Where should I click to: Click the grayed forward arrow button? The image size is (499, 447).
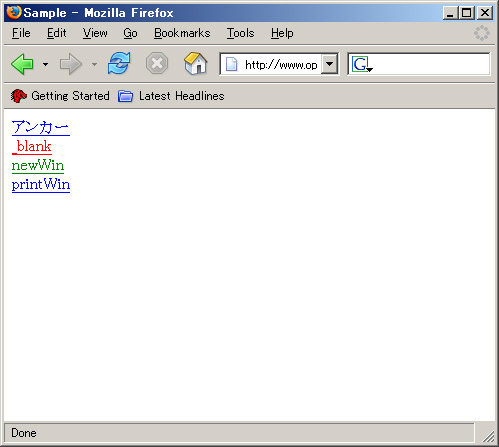pyautogui.click(x=71, y=64)
